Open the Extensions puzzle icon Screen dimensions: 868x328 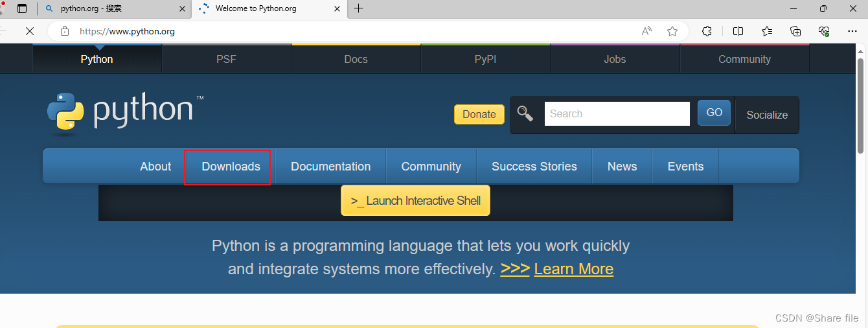click(x=707, y=31)
